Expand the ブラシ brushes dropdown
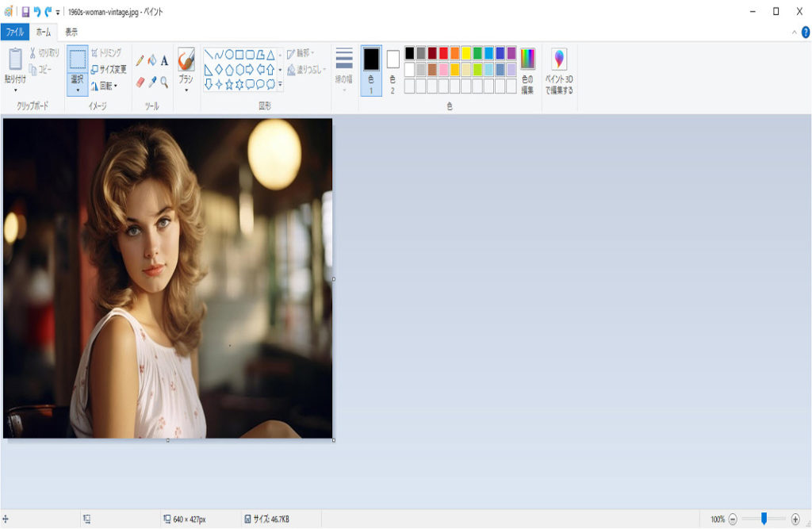This screenshot has height=529, width=812. tap(186, 90)
